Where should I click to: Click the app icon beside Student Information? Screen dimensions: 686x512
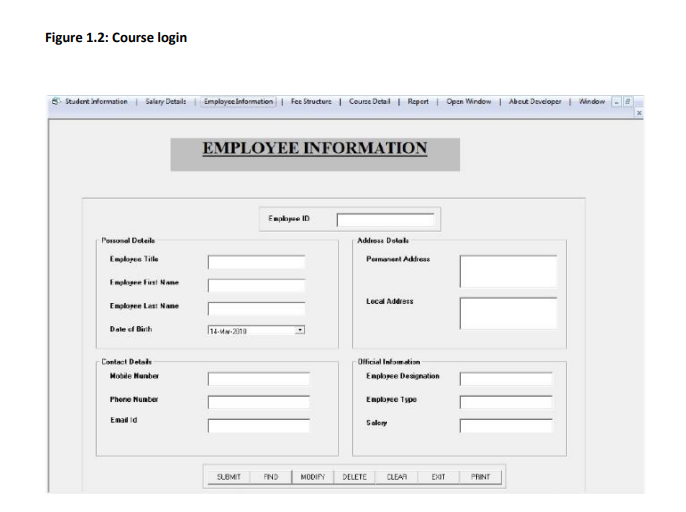click(x=56, y=102)
